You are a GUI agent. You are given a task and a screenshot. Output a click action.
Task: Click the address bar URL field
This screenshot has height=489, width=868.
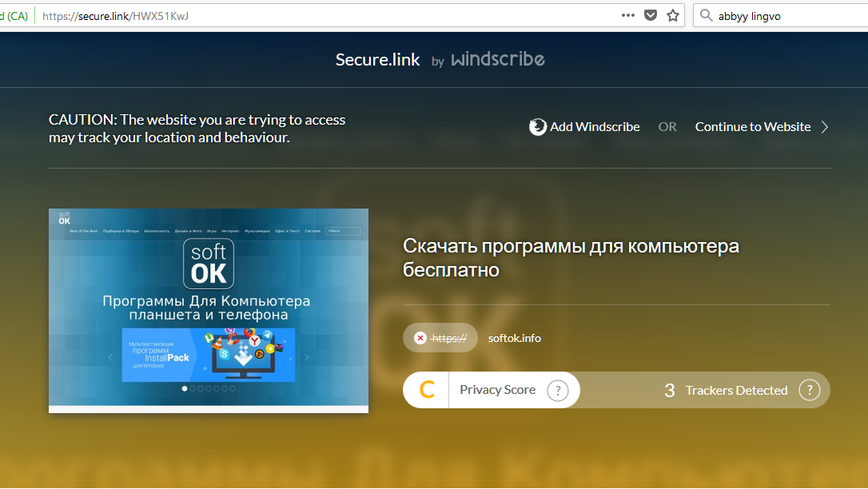327,15
